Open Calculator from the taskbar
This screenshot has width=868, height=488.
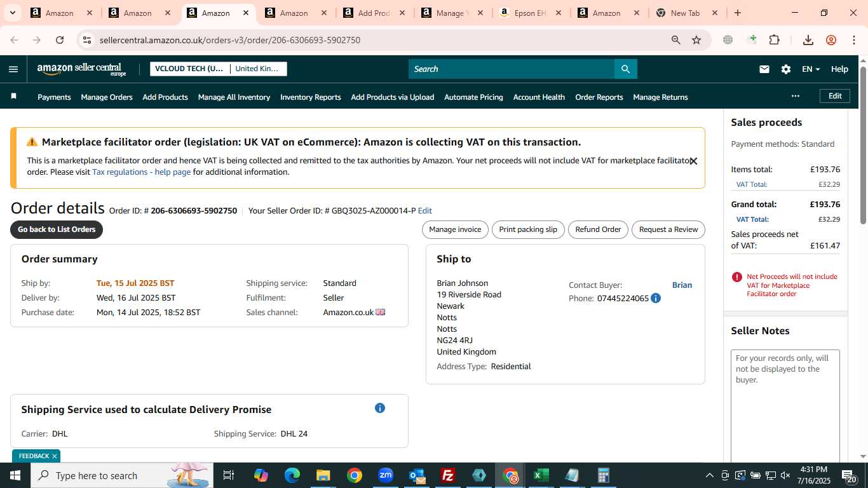(x=603, y=475)
